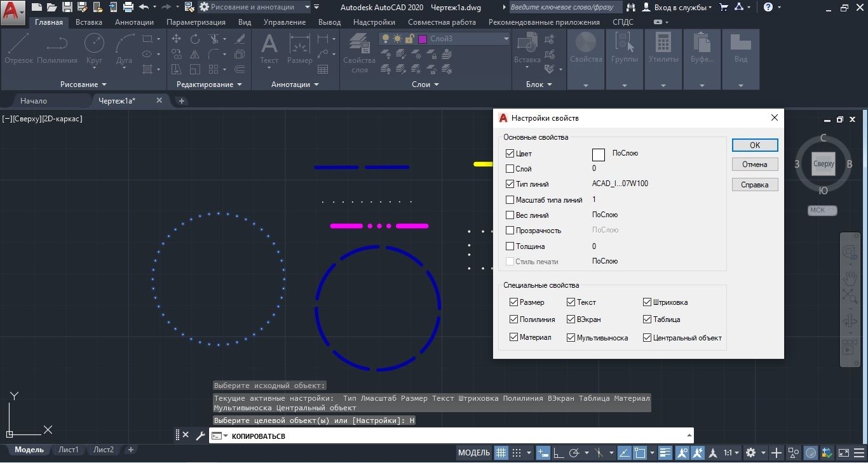Check the Масштаб типа линий checkbox
Screen dimensions: 868x463
coord(510,200)
